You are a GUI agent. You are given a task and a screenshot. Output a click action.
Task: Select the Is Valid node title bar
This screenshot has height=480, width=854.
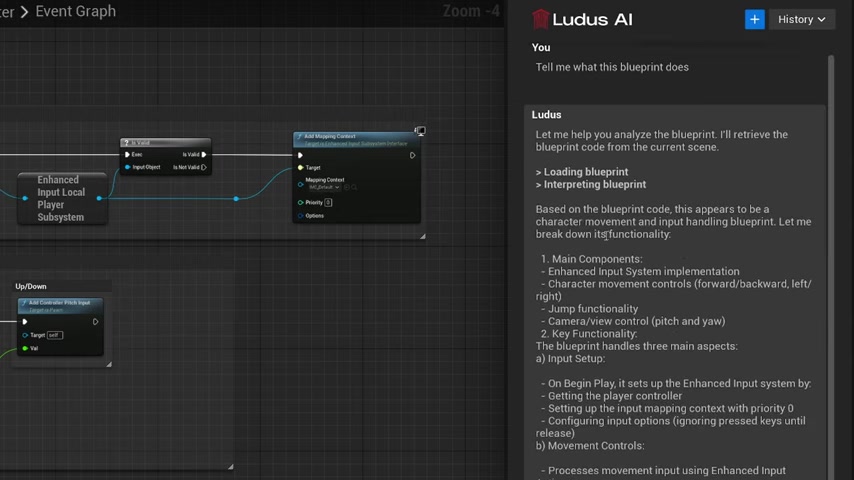(166, 143)
